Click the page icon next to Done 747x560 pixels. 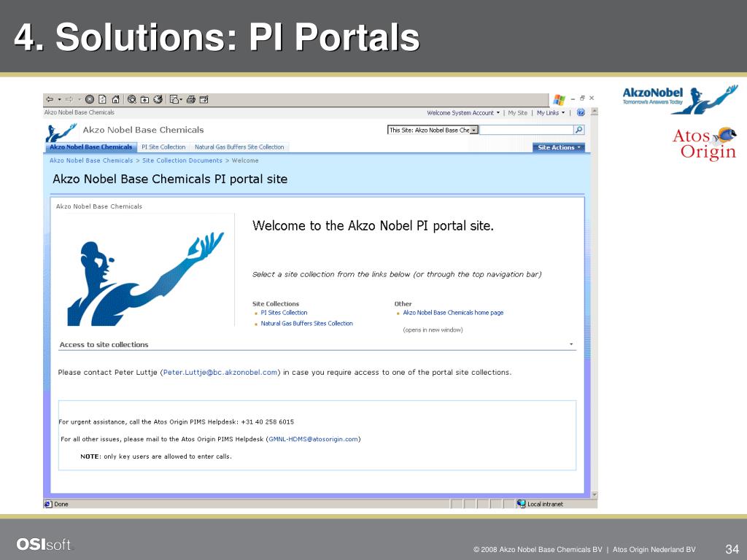tap(47, 504)
